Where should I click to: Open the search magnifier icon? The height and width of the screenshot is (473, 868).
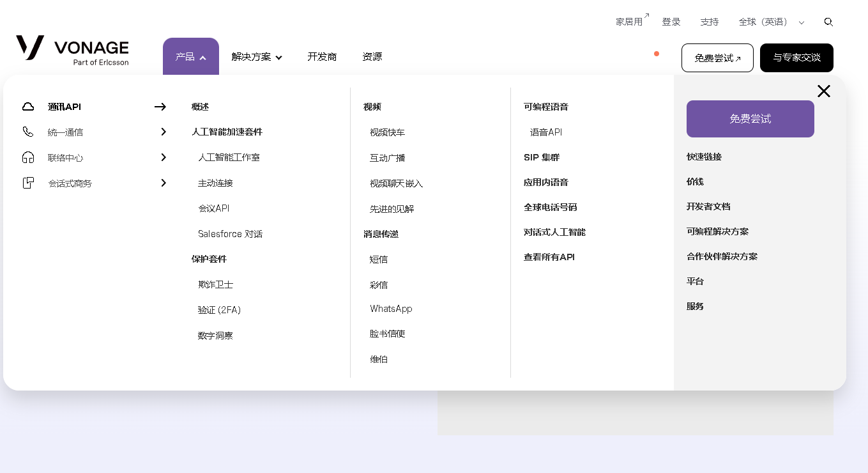click(828, 22)
